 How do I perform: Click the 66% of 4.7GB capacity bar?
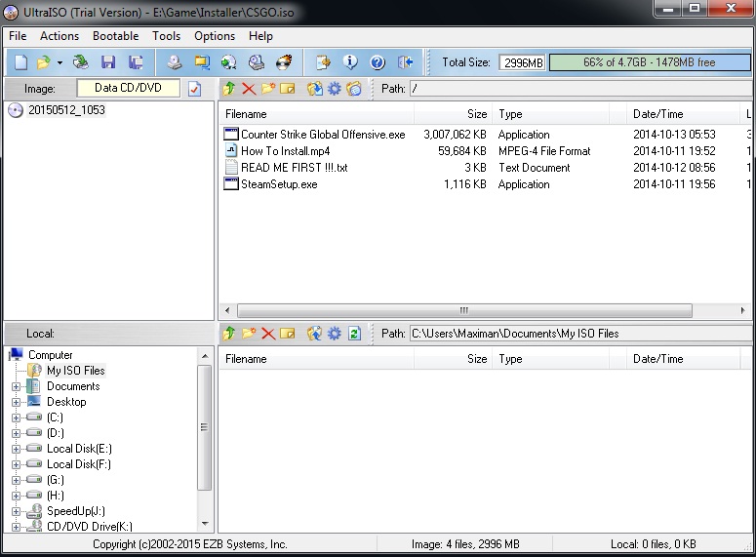point(650,62)
